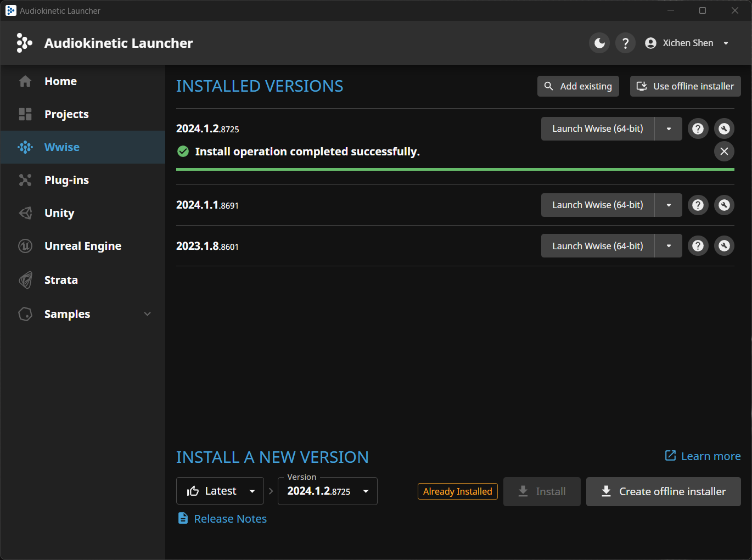This screenshot has width=752, height=560.
Task: Open the Unreal Engine section
Action: pyautogui.click(x=82, y=246)
